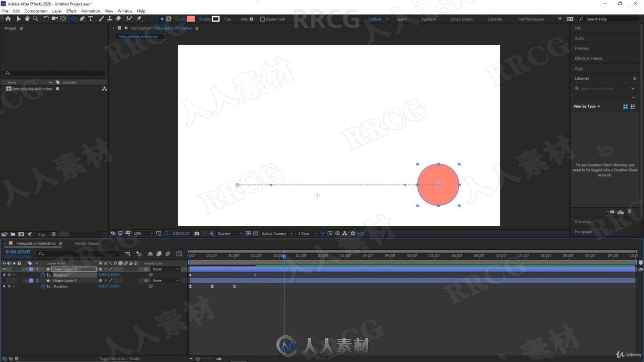
Task: Select the Unified Camera tool
Action: pos(54,19)
